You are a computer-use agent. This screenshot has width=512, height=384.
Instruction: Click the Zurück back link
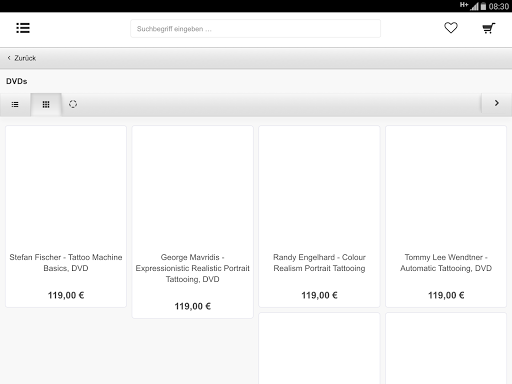tap(25, 58)
